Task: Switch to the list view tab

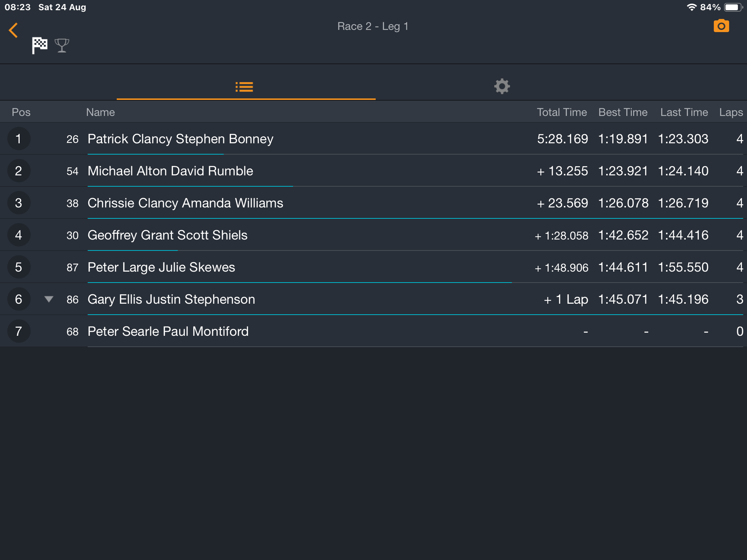Action: pyautogui.click(x=244, y=87)
